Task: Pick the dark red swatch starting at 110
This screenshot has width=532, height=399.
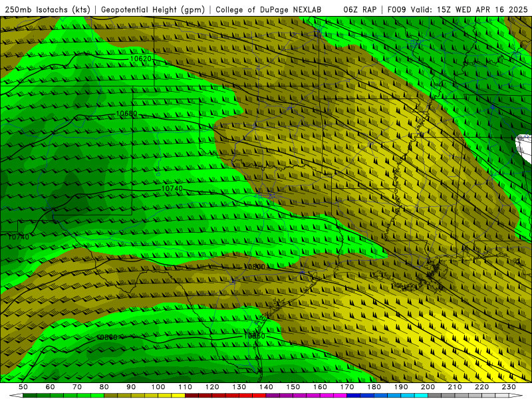Action: (192, 396)
